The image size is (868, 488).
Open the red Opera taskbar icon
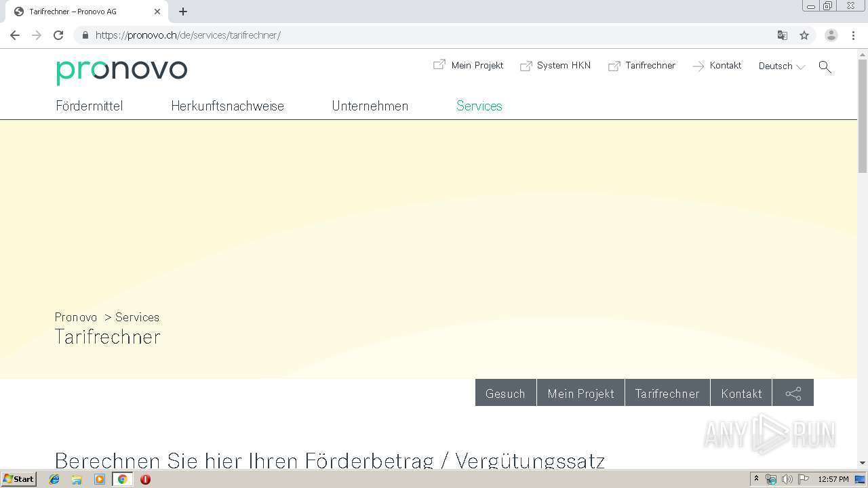point(145,479)
